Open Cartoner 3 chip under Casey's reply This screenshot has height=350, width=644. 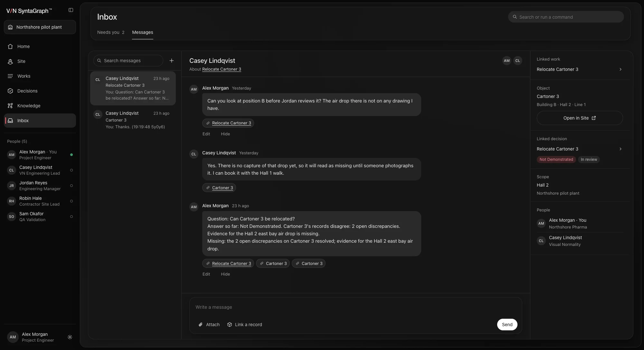pos(219,188)
